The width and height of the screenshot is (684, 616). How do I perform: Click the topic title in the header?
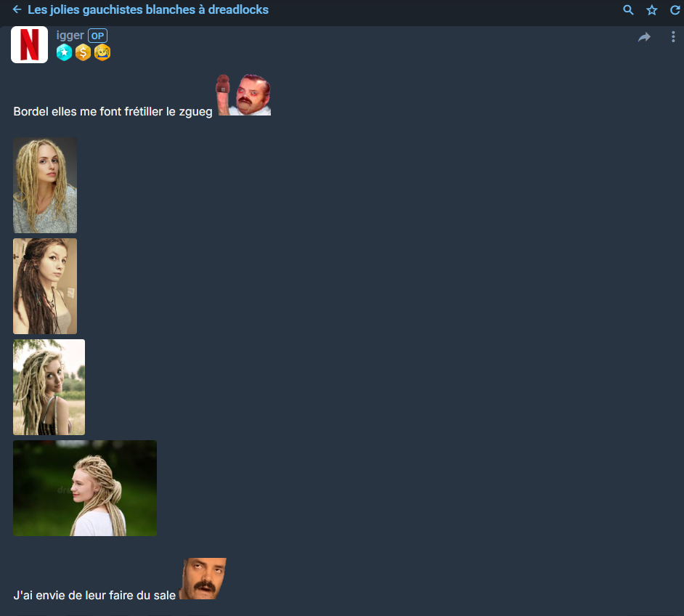pyautogui.click(x=148, y=9)
